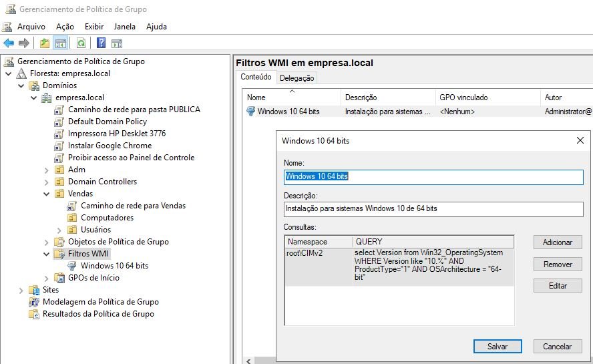This screenshot has height=364, width=593.
Task: Click the WMI filter icon in list row
Action: click(250, 112)
